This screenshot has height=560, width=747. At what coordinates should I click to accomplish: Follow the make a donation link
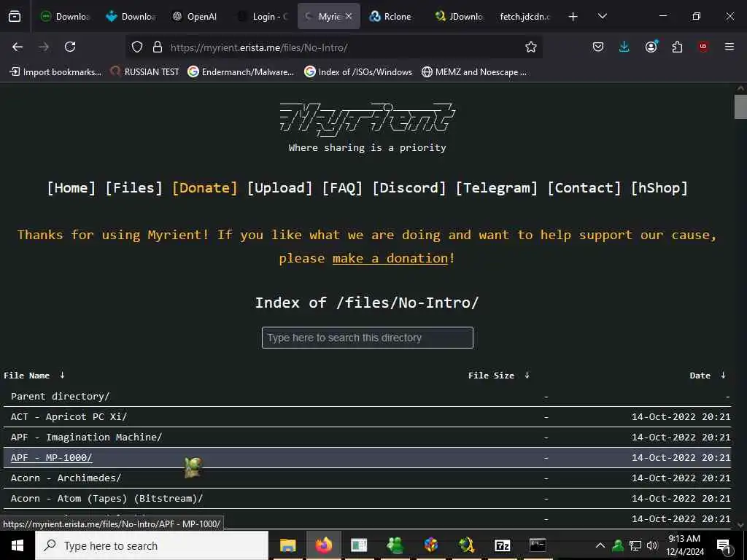click(390, 258)
